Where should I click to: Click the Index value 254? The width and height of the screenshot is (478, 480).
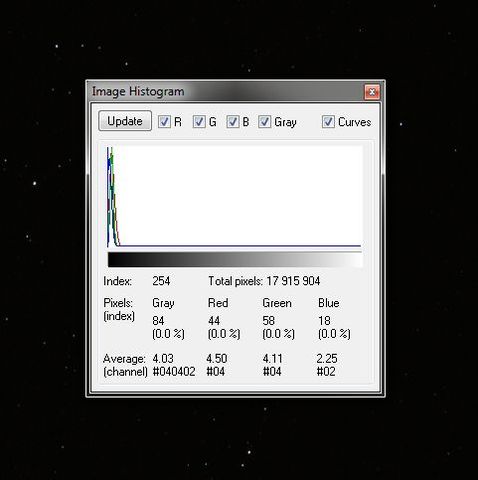pyautogui.click(x=161, y=281)
